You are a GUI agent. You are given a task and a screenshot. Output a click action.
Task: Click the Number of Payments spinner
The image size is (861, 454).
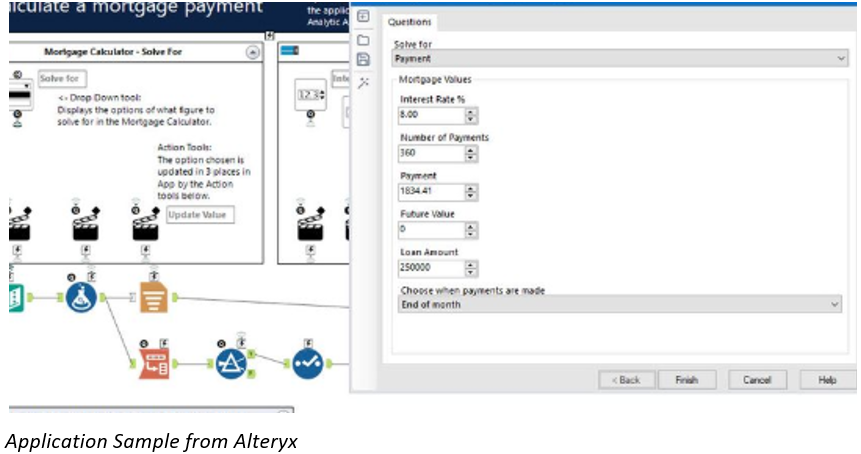pos(471,154)
